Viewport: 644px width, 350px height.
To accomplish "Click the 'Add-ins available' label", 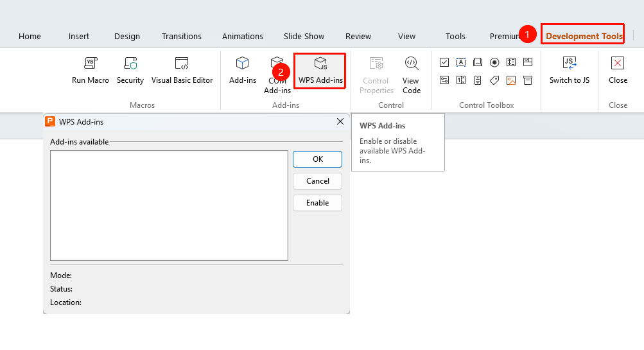I will pos(79,142).
